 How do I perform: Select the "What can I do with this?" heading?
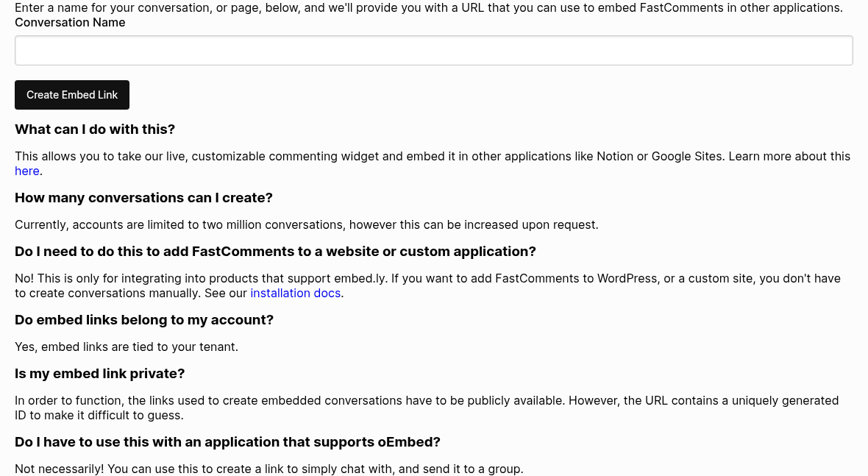pos(95,129)
